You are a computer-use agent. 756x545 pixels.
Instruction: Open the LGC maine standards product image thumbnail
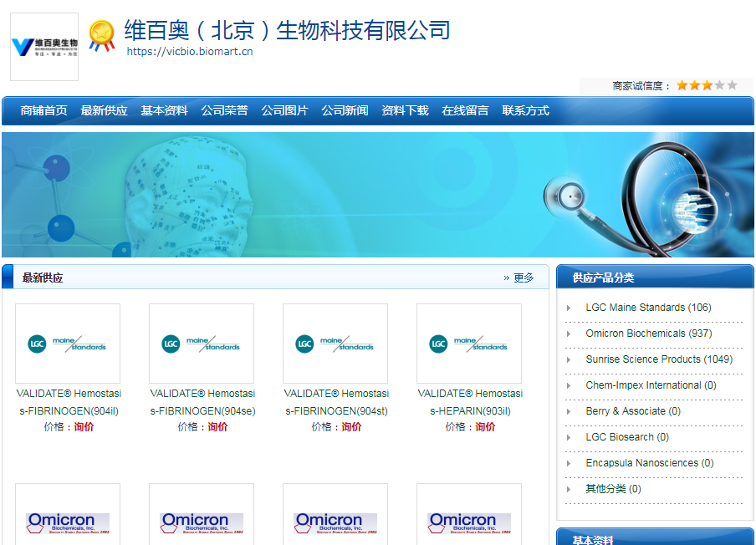[x=67, y=343]
